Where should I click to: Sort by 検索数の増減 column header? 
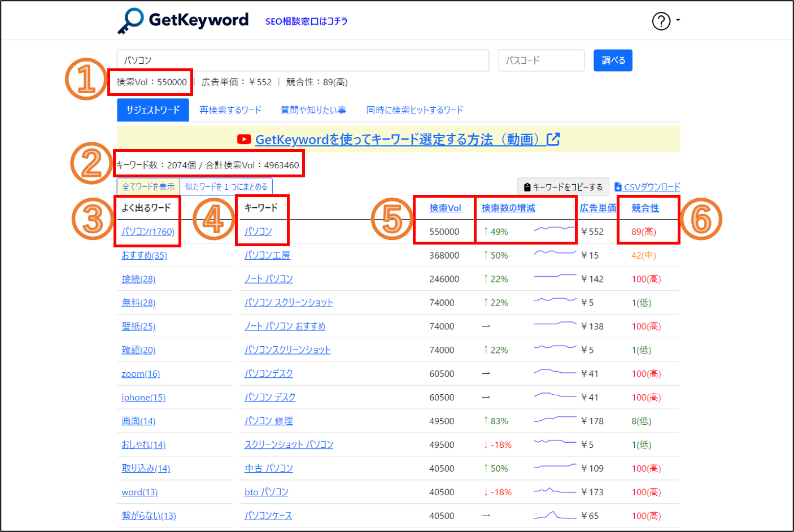coord(508,208)
